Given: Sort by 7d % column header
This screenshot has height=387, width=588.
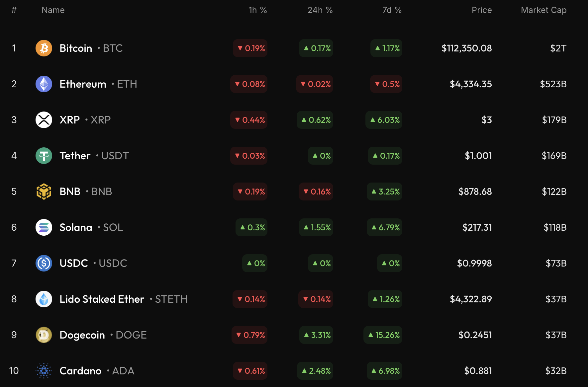Looking at the screenshot, I should click(392, 10).
